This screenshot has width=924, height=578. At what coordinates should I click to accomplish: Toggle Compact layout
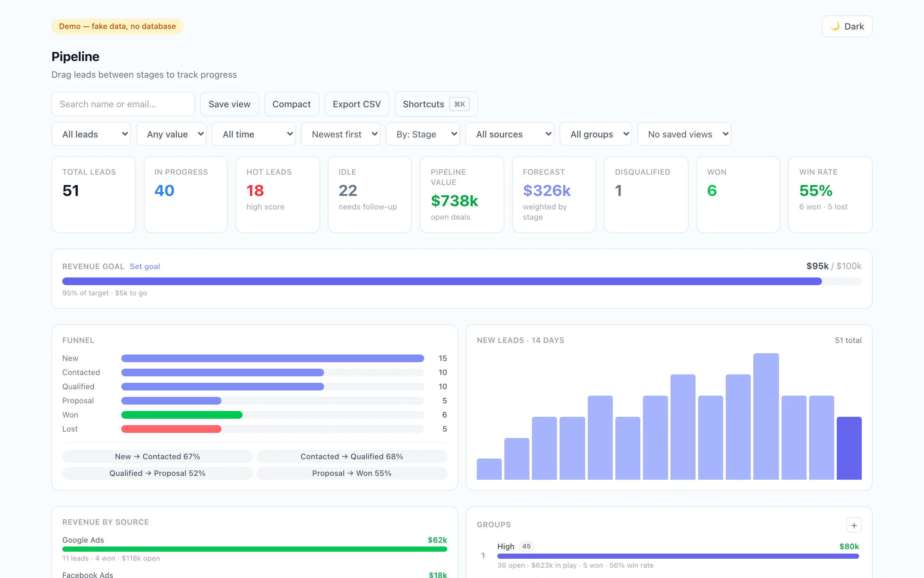point(292,104)
